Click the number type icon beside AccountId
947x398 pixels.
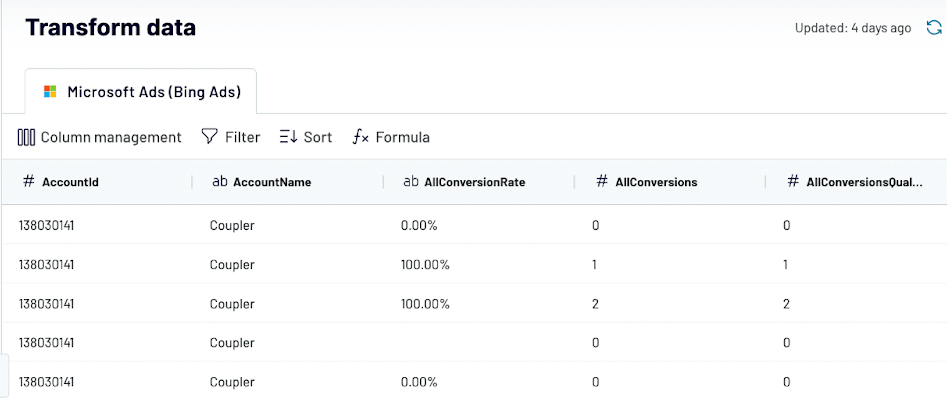(x=28, y=181)
